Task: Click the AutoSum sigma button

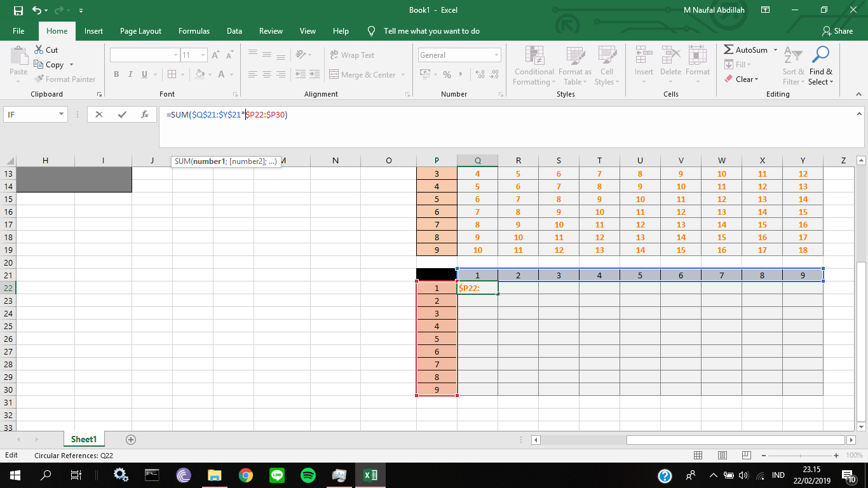Action: [x=745, y=50]
